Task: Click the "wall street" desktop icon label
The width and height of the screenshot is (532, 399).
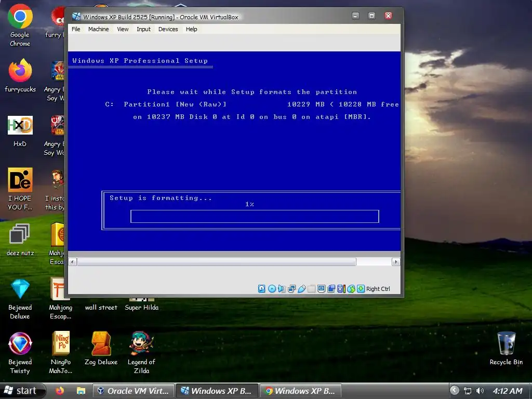Action: (101, 308)
